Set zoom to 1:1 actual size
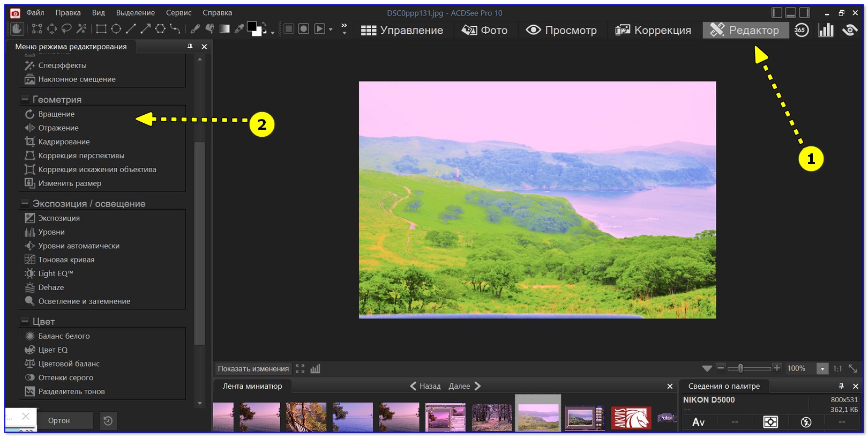Image resolution: width=868 pixels, height=437 pixels. tap(837, 368)
